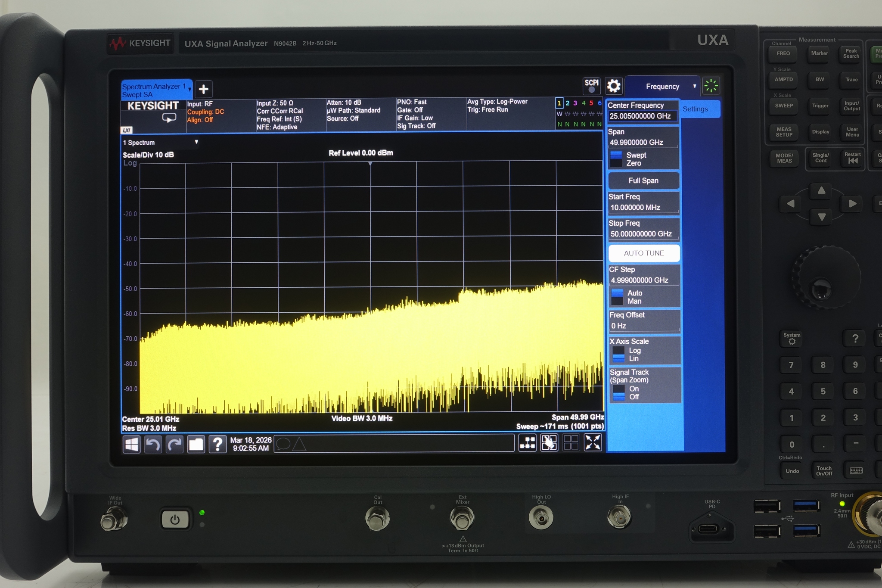The image size is (882, 588).
Task: Click the Video BW 3.0 MHz annotation
Action: [x=362, y=418]
